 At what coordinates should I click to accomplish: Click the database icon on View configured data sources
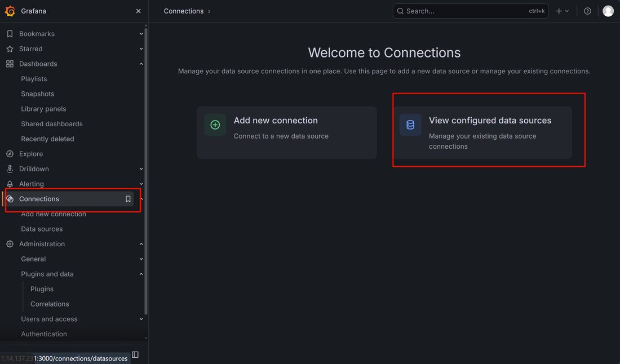(x=410, y=125)
